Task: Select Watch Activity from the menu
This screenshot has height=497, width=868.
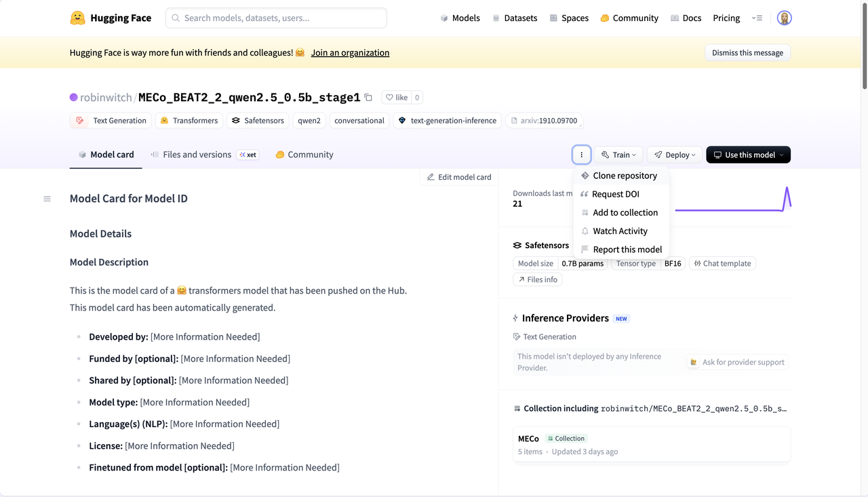Action: (x=620, y=231)
